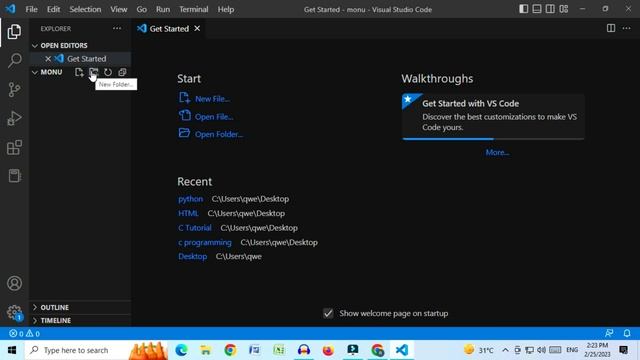This screenshot has width=640, height=360.
Task: Open File Explorer from taskbar
Action: [x=206, y=350]
